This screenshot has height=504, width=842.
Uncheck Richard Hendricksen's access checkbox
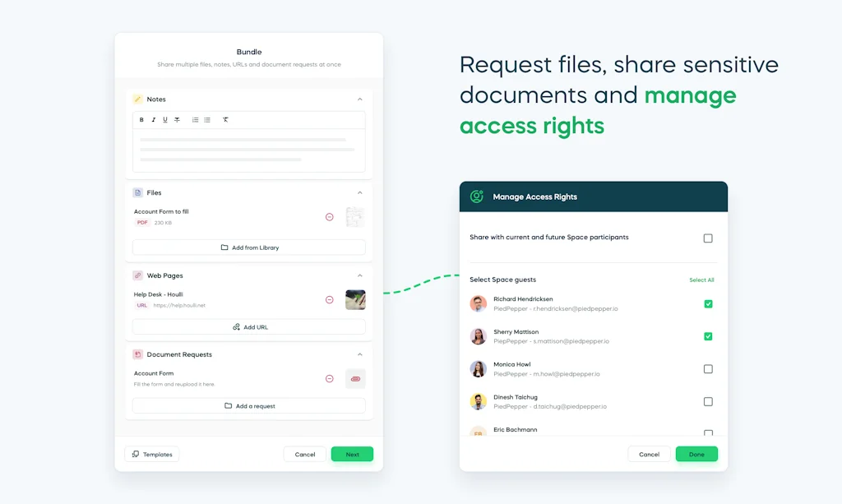pos(708,303)
